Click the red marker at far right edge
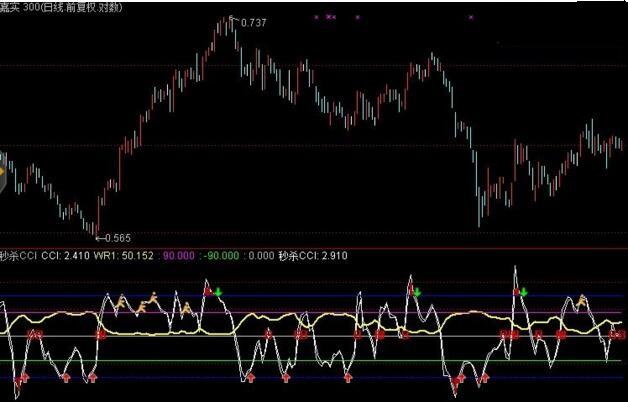The image size is (628, 402). [x=620, y=335]
